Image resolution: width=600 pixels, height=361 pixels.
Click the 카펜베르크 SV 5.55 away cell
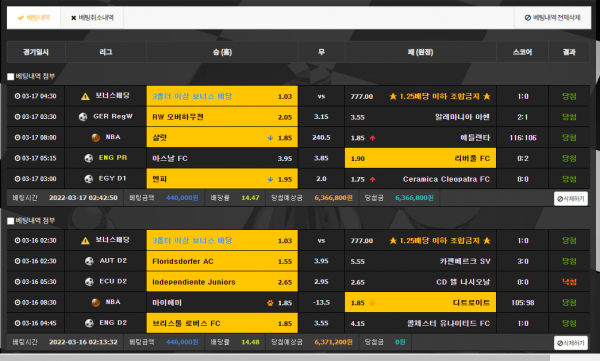pos(420,261)
